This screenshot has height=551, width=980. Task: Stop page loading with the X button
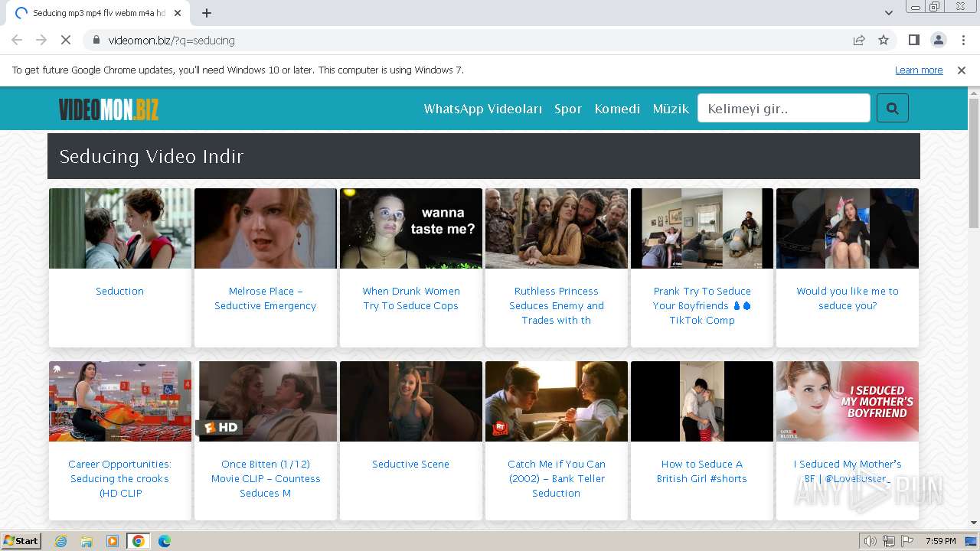click(x=66, y=40)
